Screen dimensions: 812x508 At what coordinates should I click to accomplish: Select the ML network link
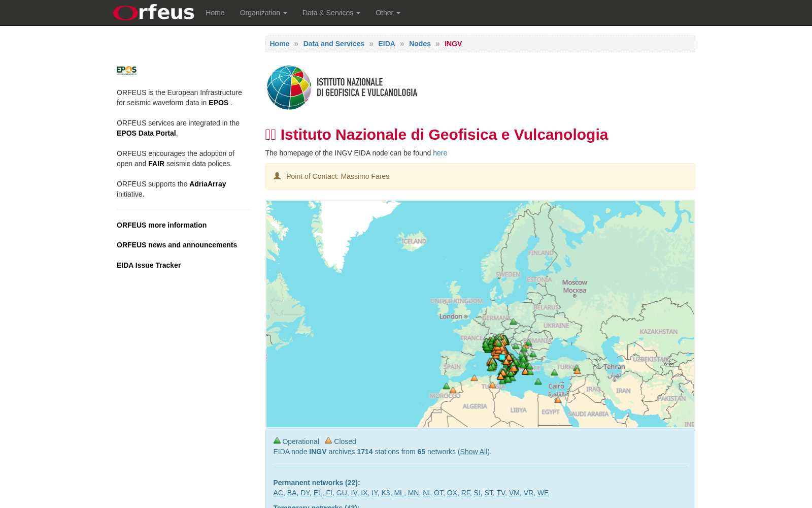(399, 493)
